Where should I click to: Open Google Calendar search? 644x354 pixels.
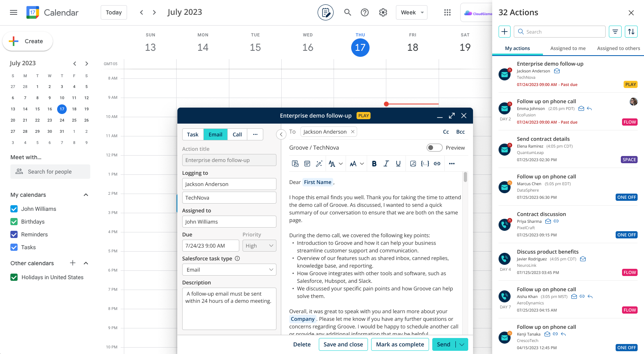pyautogui.click(x=348, y=12)
